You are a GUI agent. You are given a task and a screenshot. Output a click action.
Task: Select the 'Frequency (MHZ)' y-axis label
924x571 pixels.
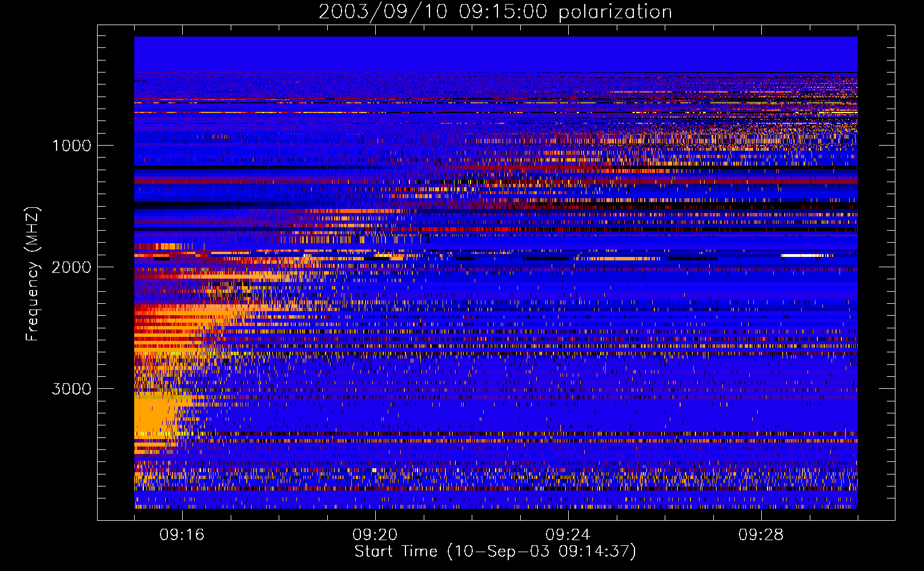coord(33,274)
